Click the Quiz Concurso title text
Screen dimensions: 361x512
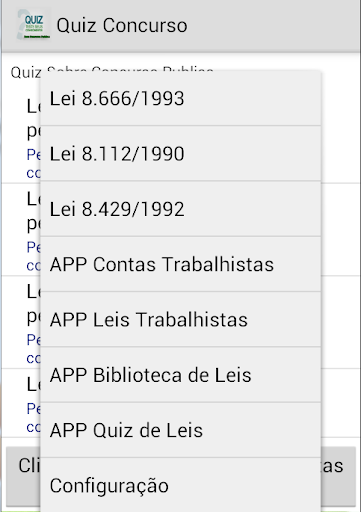point(122,26)
